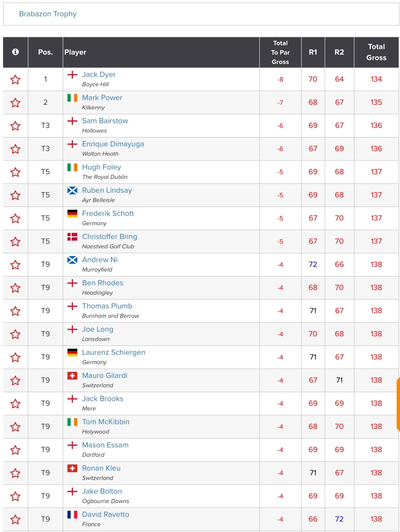
Task: Open Jack Dyer's player profile
Action: (99, 74)
